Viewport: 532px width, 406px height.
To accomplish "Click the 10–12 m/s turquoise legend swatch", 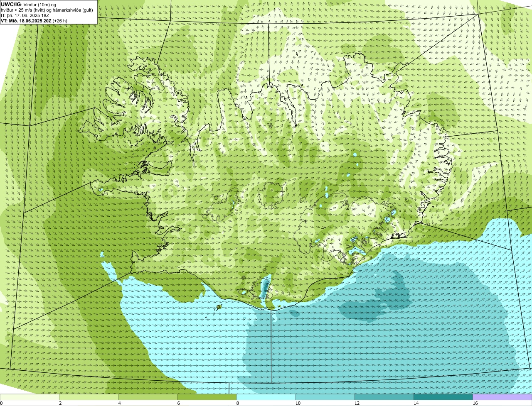I will click(x=325, y=397).
